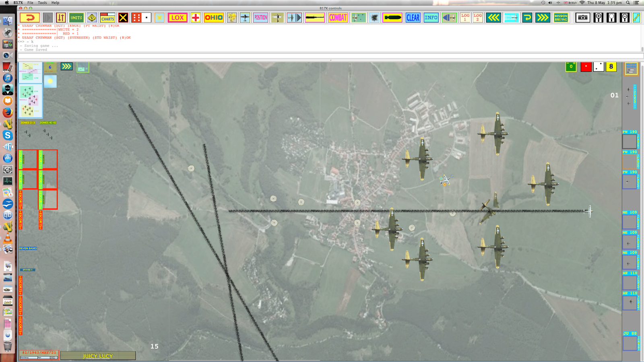Image resolution: width=644 pixels, height=362 pixels.
Task: Click the mission date 1/1943/MAY/21 label
Action: pos(39,353)
